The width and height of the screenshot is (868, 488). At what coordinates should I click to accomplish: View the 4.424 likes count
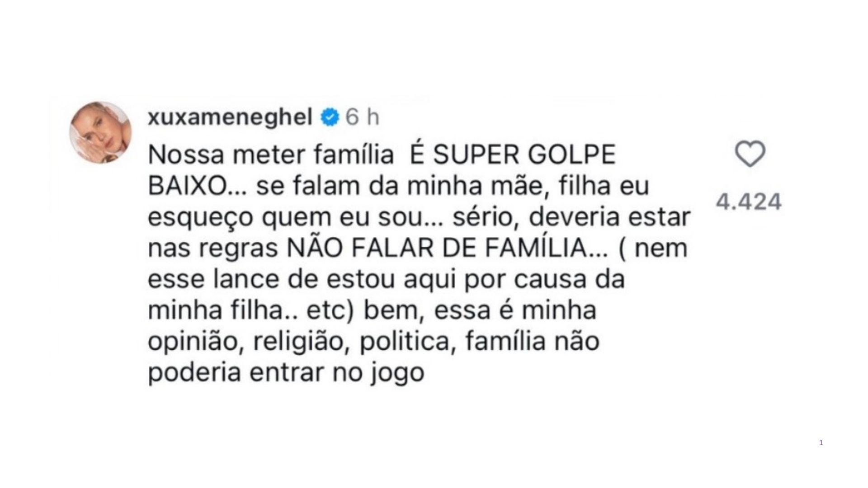tap(749, 202)
